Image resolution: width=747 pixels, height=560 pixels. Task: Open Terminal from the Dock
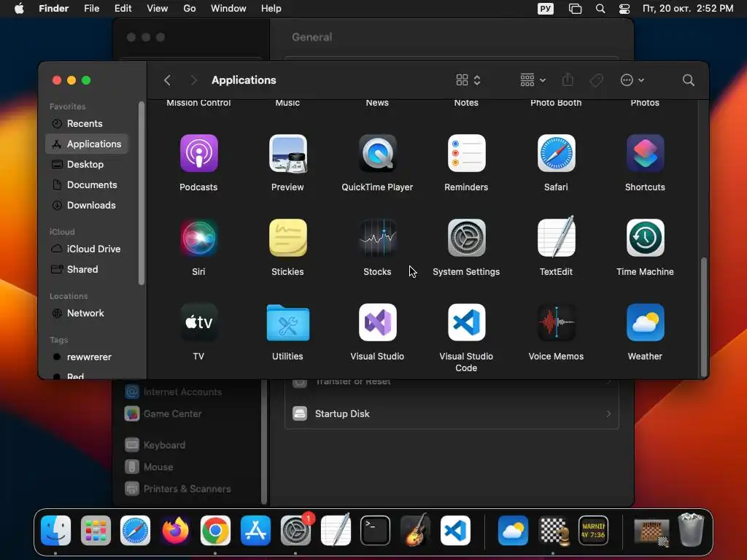375,531
